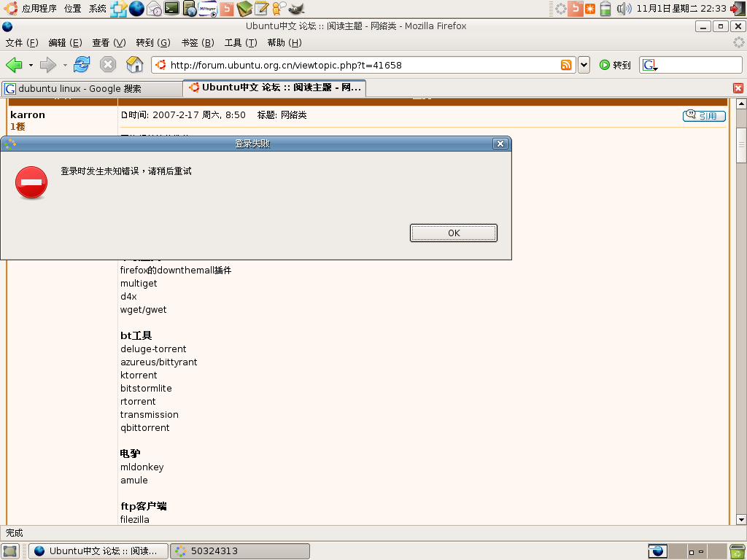Open the 文件 (F) menu
The width and height of the screenshot is (747, 560).
tap(22, 43)
